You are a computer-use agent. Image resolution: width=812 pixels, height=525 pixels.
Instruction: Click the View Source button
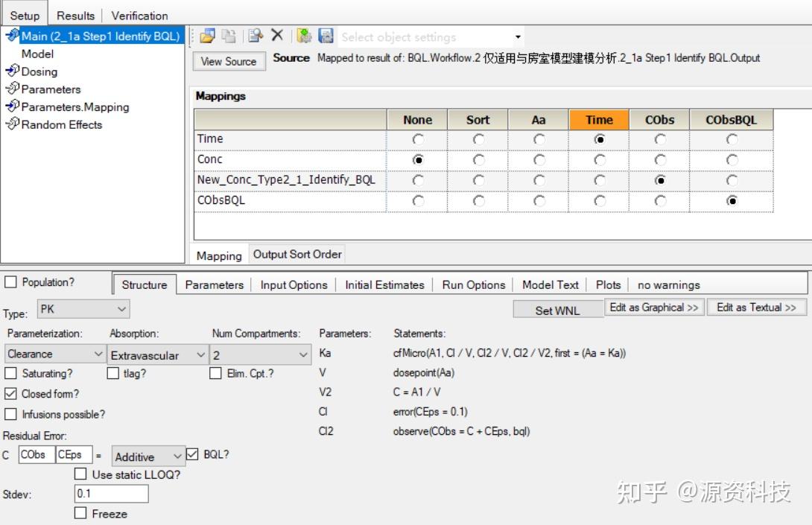click(x=229, y=62)
